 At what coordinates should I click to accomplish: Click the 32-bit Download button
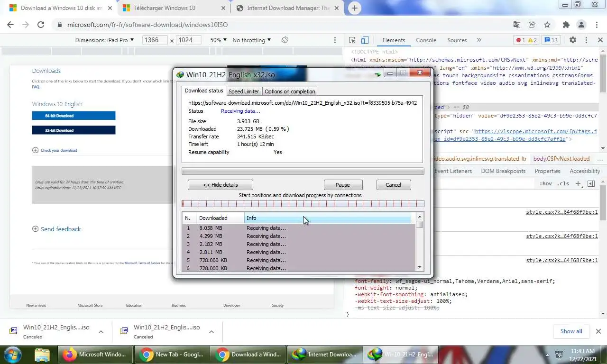[74, 130]
